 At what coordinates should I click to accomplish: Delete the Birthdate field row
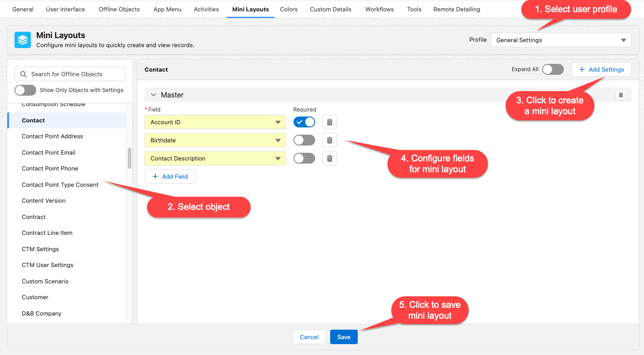click(329, 140)
